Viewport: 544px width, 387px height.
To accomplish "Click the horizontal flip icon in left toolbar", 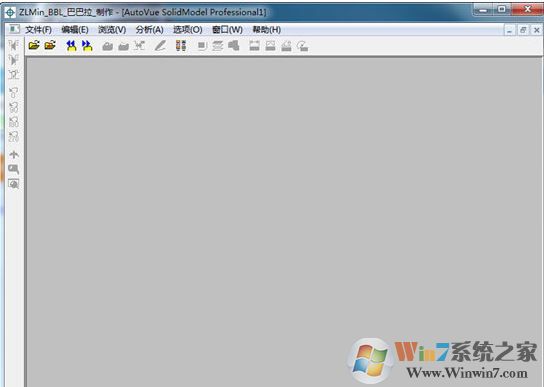I will point(14,45).
